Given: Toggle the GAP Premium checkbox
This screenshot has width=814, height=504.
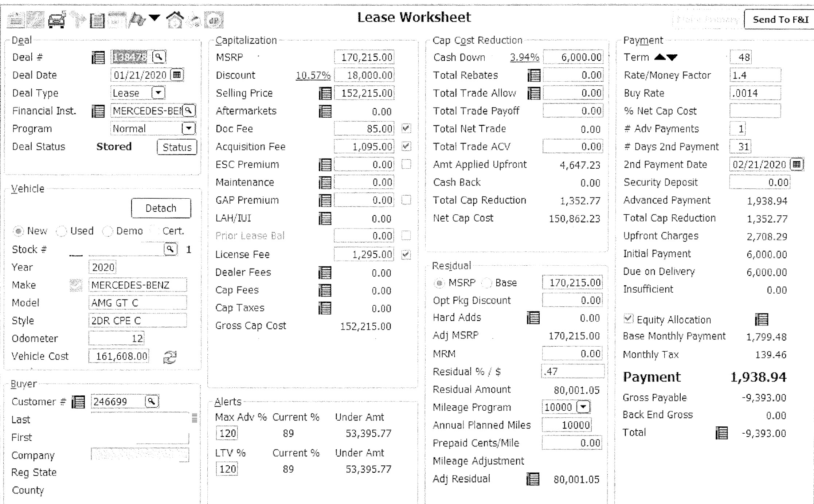Looking at the screenshot, I should tap(406, 200).
